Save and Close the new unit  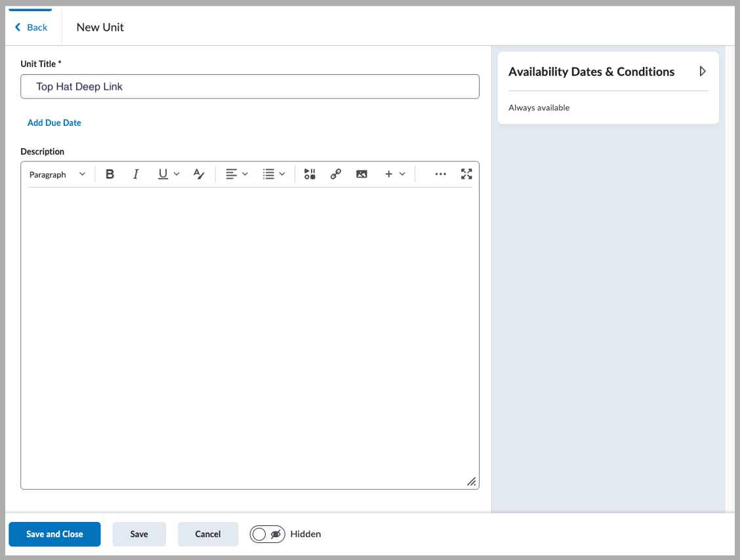click(x=54, y=534)
